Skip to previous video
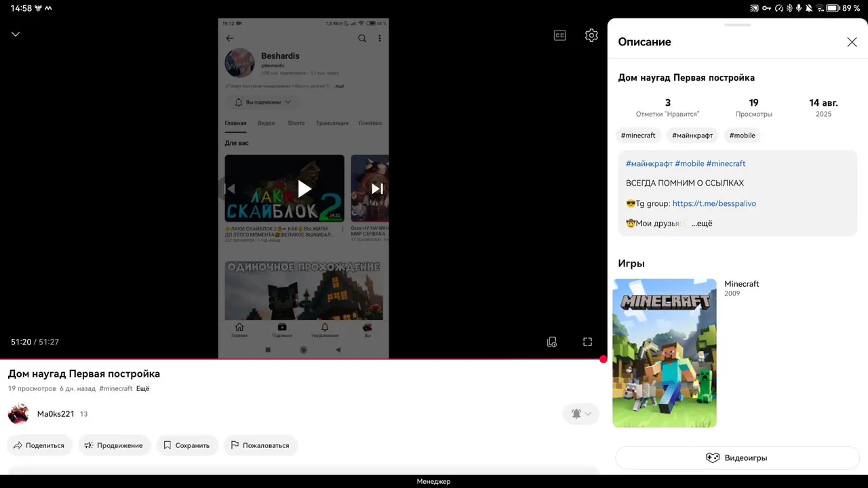Viewport: 868px width, 488px height. coord(230,188)
